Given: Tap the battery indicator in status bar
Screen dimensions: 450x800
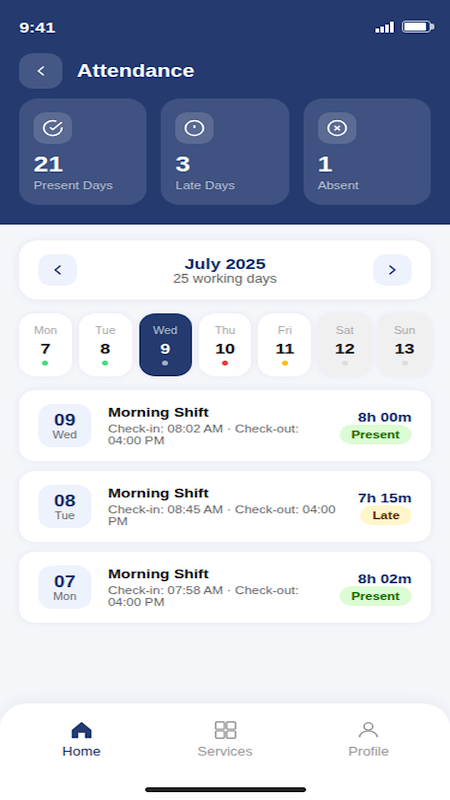Looking at the screenshot, I should tap(418, 27).
